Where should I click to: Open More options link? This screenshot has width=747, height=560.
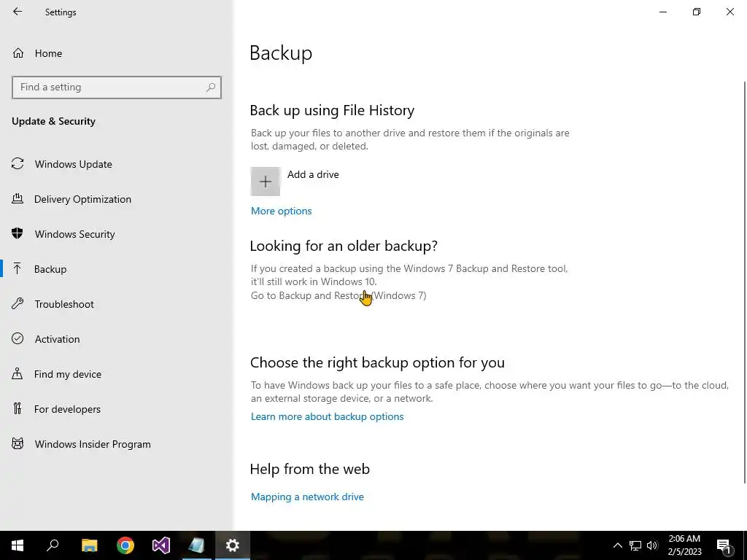281,211
